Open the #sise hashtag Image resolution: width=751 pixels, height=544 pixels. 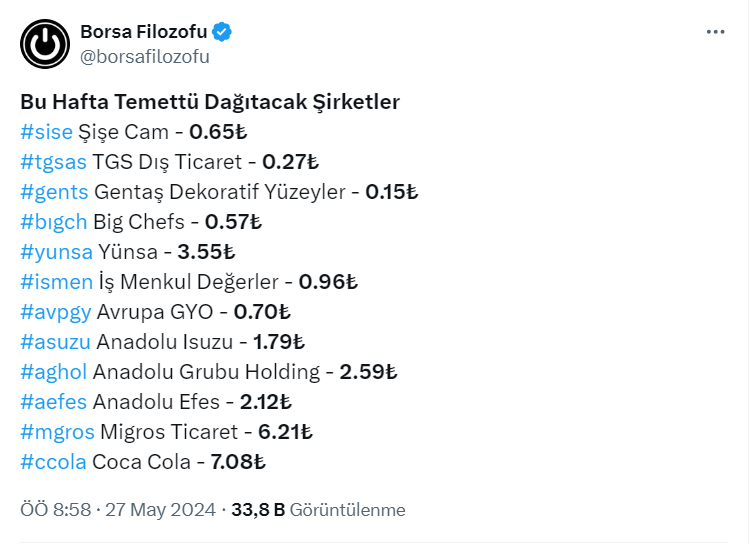point(46,132)
